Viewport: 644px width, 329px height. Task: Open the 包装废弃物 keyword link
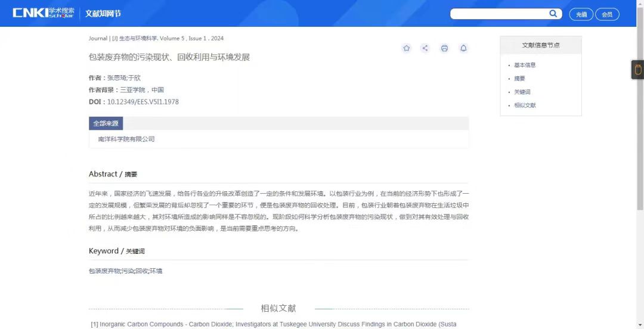(x=104, y=271)
